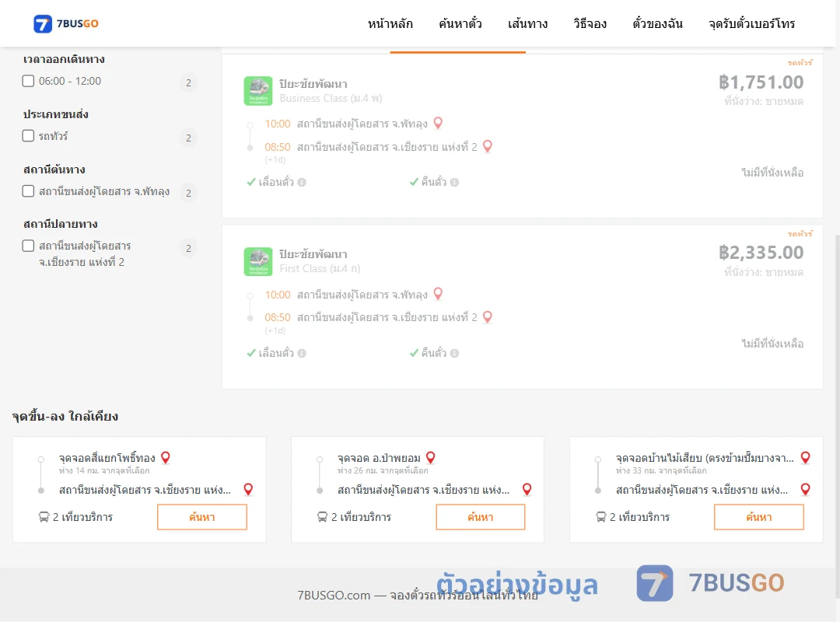Click the First Class (ม.4 ก) label
This screenshot has width=840, height=622.
pos(320,269)
